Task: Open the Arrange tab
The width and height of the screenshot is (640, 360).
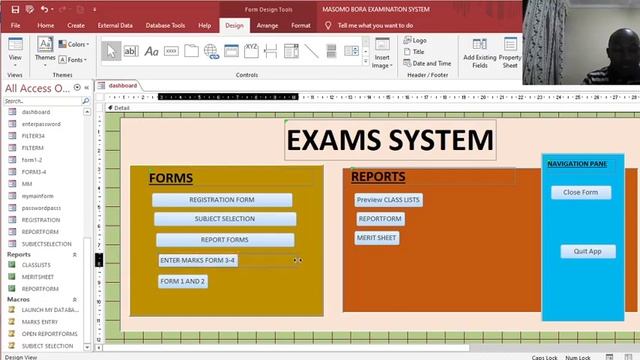Action: (267, 25)
